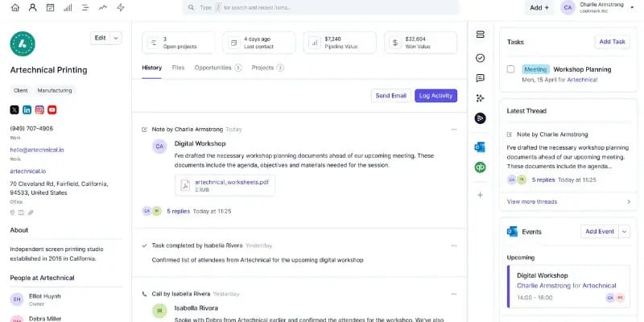Select the Outlook sidebar icon

[480, 147]
